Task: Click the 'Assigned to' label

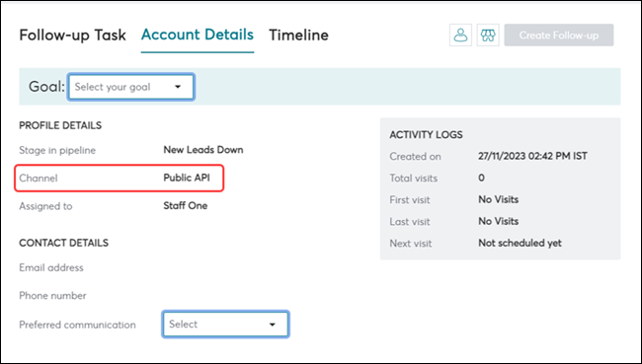Action: (x=45, y=206)
